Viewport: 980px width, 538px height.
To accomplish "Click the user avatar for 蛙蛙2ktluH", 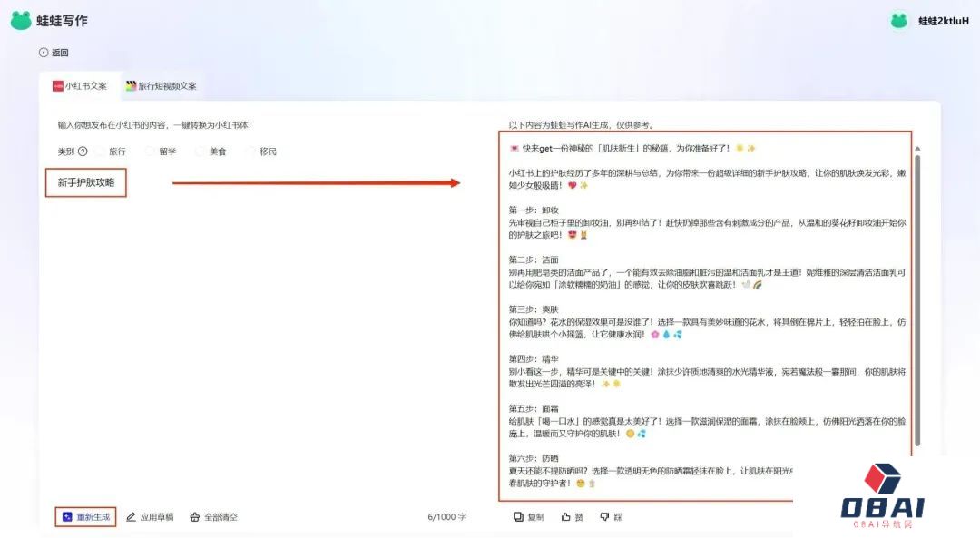I will [898, 19].
